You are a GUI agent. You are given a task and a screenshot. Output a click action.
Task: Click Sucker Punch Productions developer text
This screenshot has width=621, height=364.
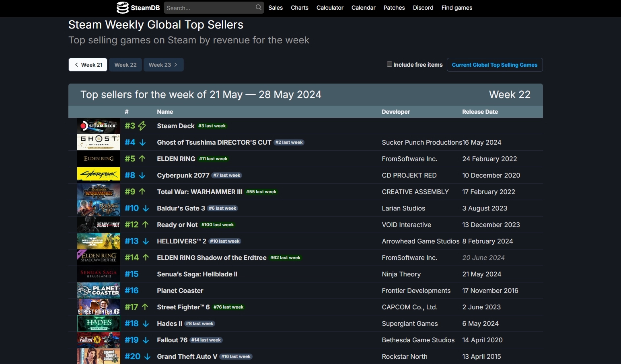422,142
